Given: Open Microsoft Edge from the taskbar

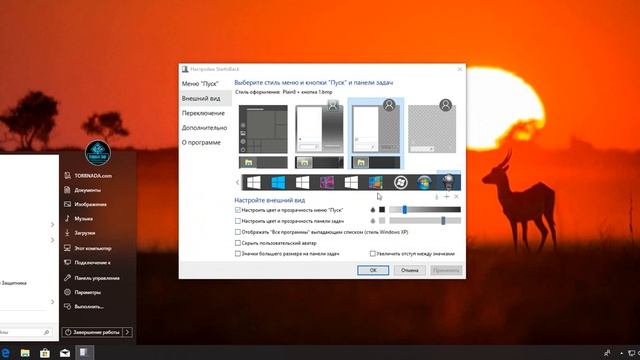Looking at the screenshot, I should click(5, 353).
